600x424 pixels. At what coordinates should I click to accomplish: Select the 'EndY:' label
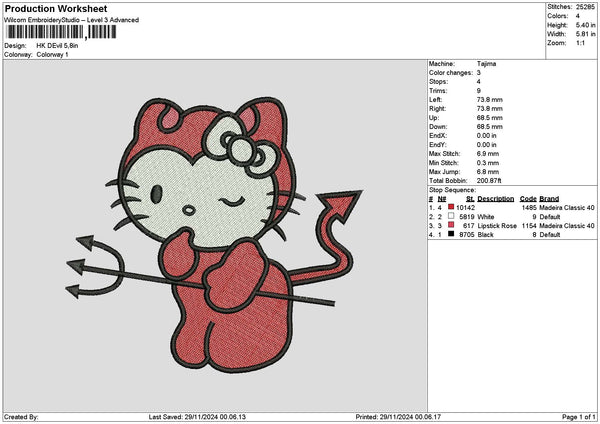pyautogui.click(x=438, y=145)
